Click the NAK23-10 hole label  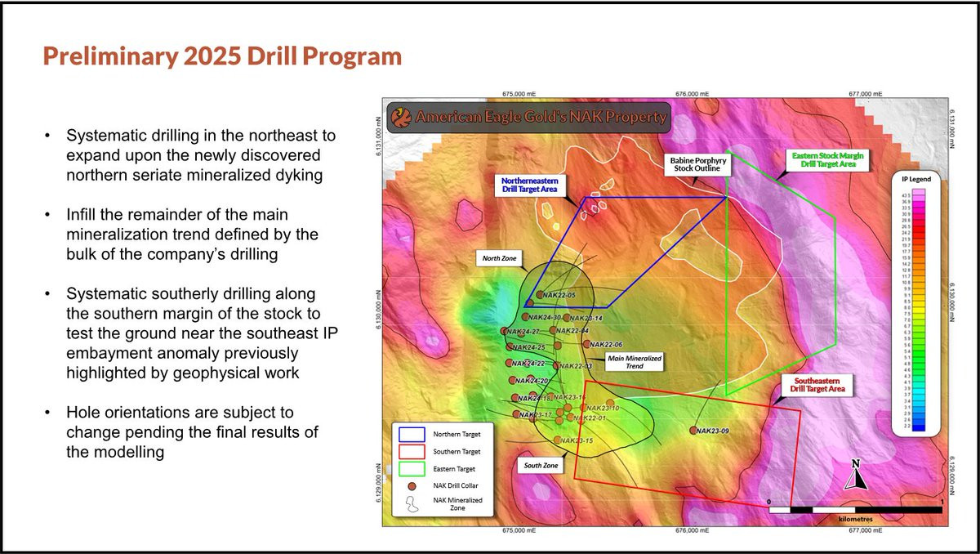tap(604, 408)
